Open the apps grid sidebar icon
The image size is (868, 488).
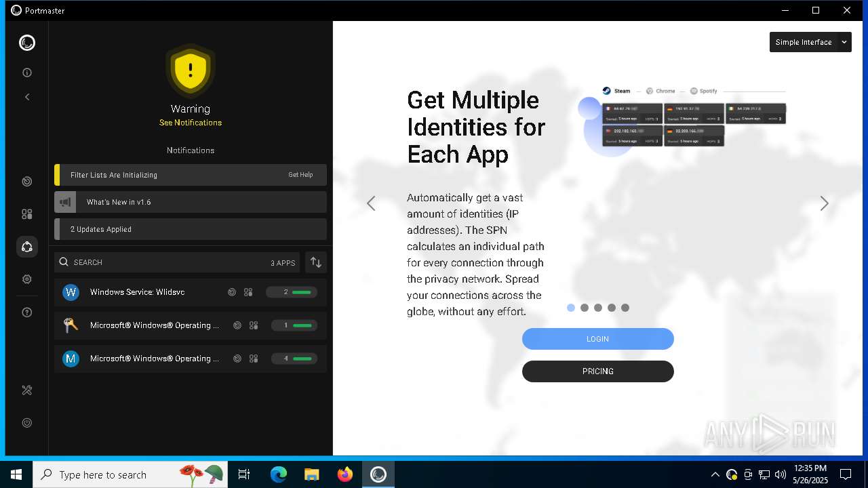click(27, 214)
